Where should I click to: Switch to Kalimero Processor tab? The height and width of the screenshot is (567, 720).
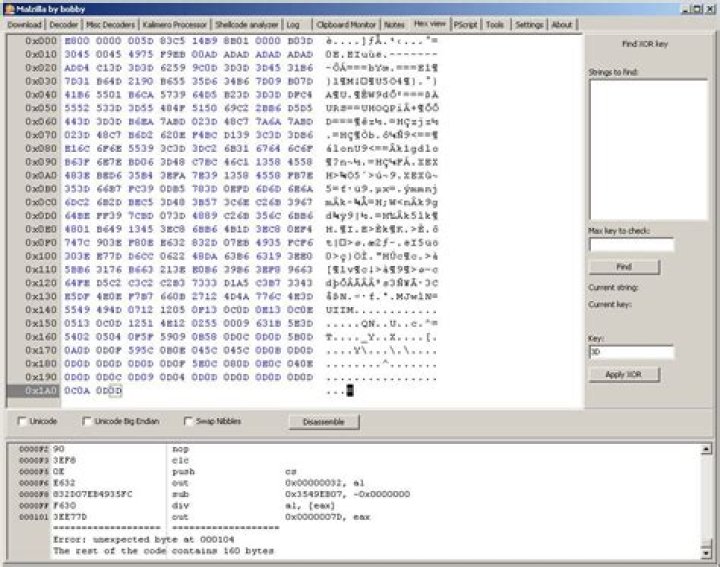click(x=174, y=25)
